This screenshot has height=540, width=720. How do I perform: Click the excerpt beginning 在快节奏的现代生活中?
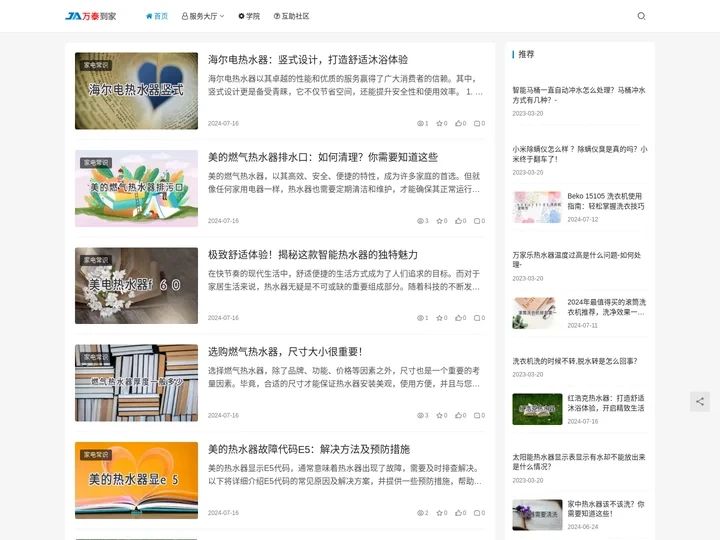point(344,280)
